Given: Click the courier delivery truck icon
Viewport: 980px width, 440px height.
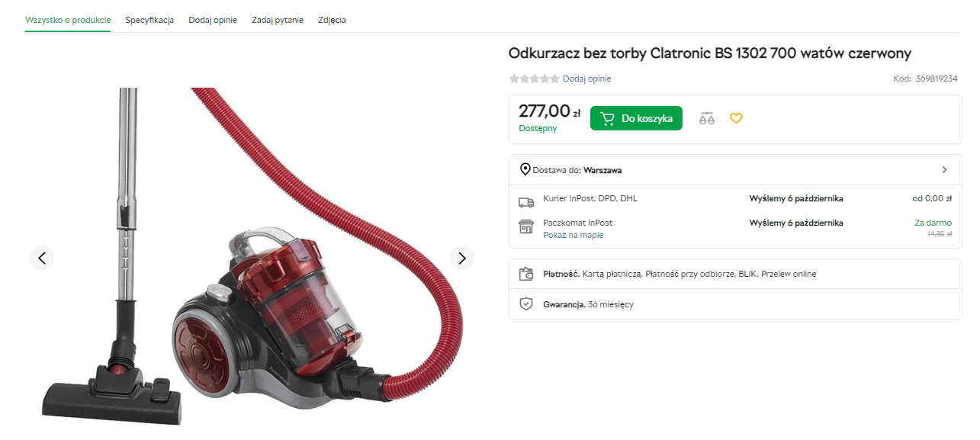Looking at the screenshot, I should pyautogui.click(x=526, y=202).
